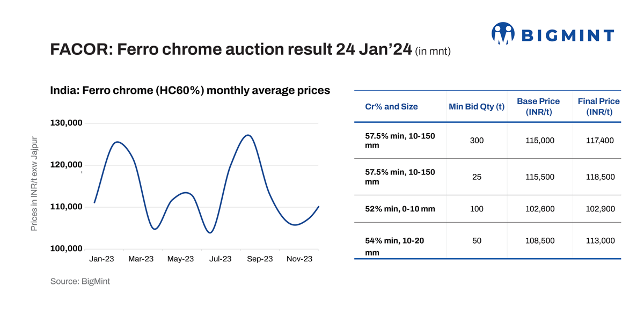Select the 'Final Price (INR/t)' column header

pos(598,106)
